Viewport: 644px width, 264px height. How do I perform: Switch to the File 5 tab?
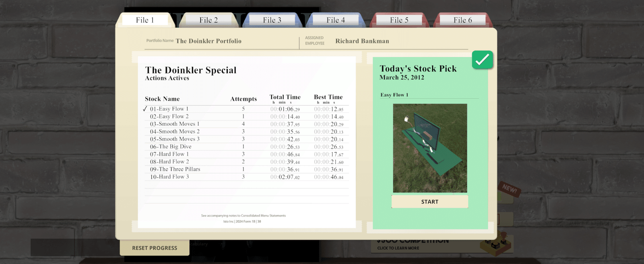tap(399, 20)
